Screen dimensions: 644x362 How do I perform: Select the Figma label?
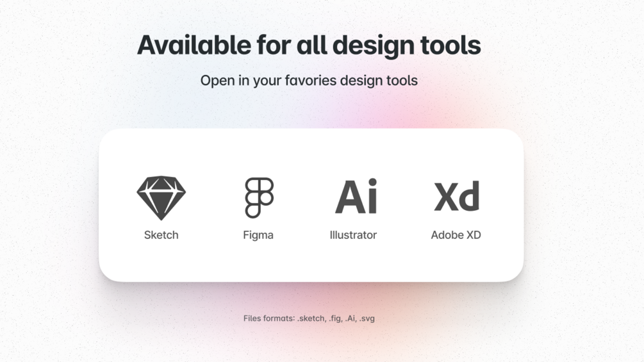coord(258,235)
